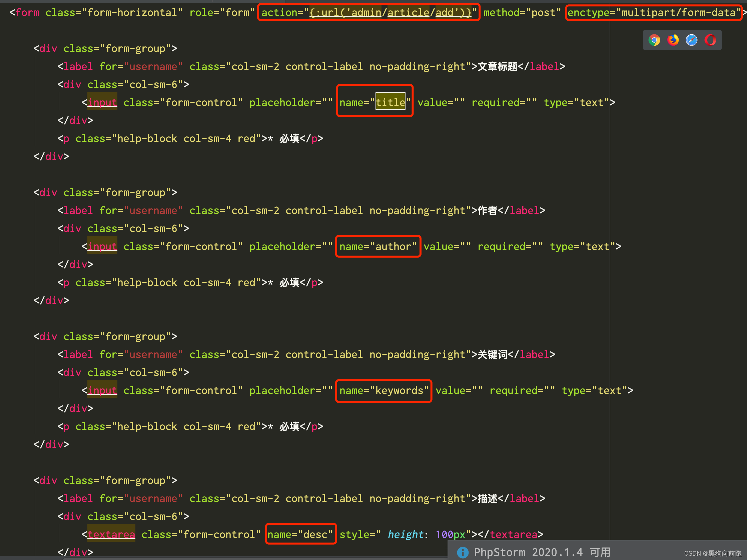Open preview in Firefox browser icon
Viewport: 747px width, 560px height.
click(x=673, y=40)
